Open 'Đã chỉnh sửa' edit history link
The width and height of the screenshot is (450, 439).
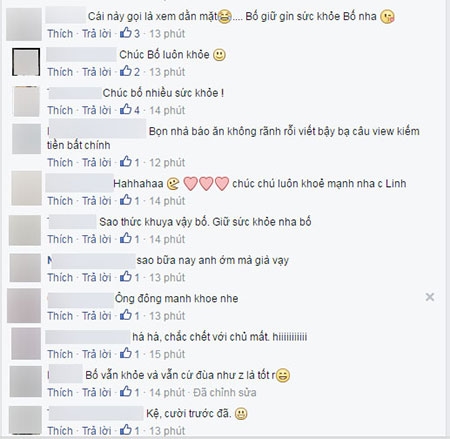[225, 392]
